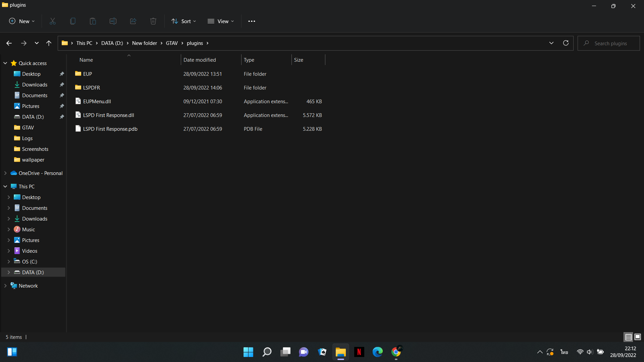
Task: Collapse the Quick access section
Action: click(5, 63)
